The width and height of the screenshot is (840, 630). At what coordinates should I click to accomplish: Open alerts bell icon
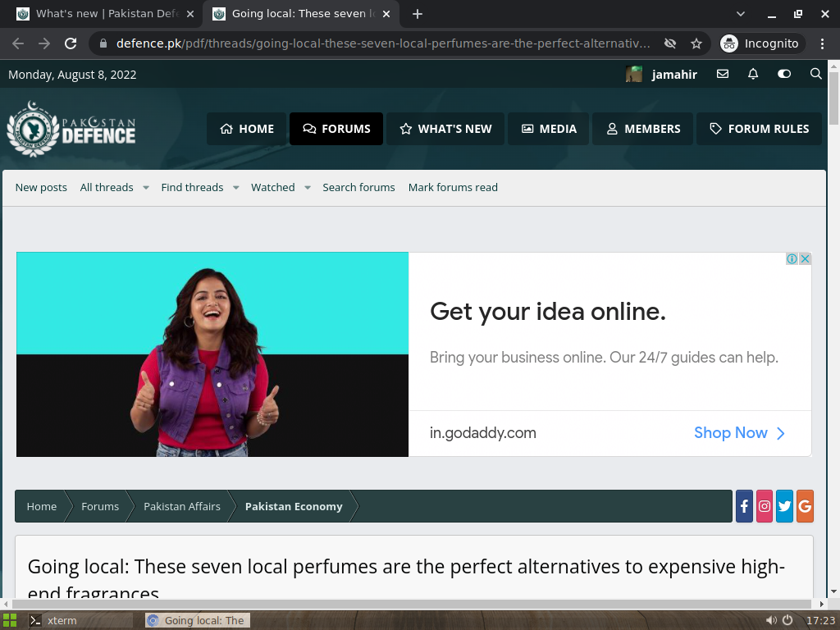pyautogui.click(x=753, y=74)
